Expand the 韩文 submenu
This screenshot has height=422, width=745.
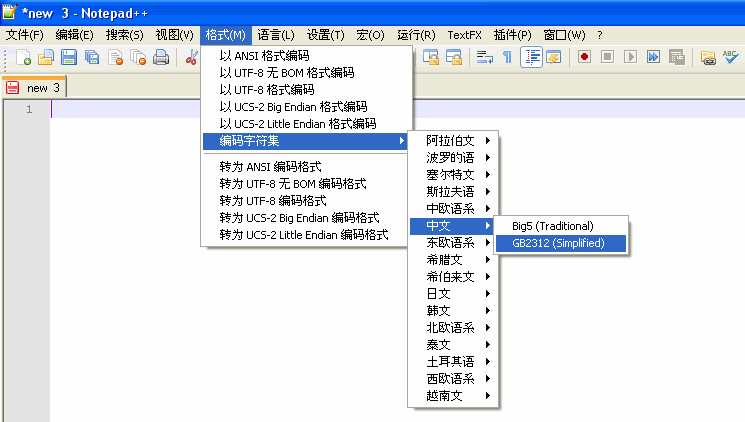click(x=453, y=311)
